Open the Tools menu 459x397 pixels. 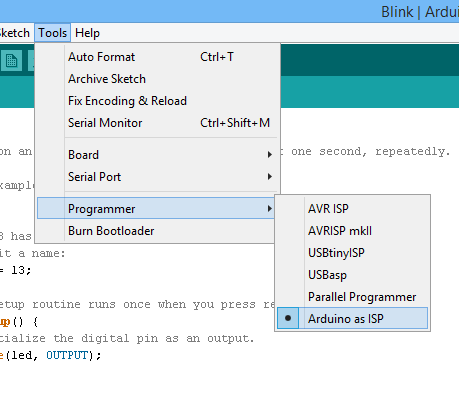tap(53, 33)
